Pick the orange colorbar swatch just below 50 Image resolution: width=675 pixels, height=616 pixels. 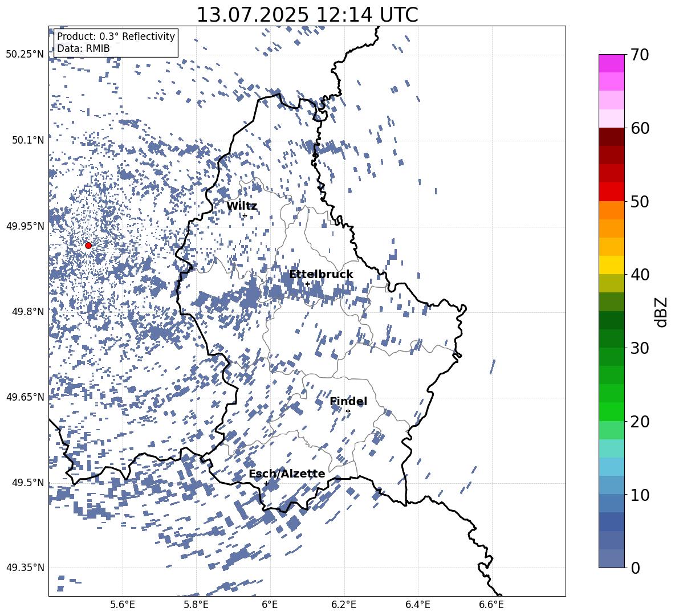click(x=612, y=210)
